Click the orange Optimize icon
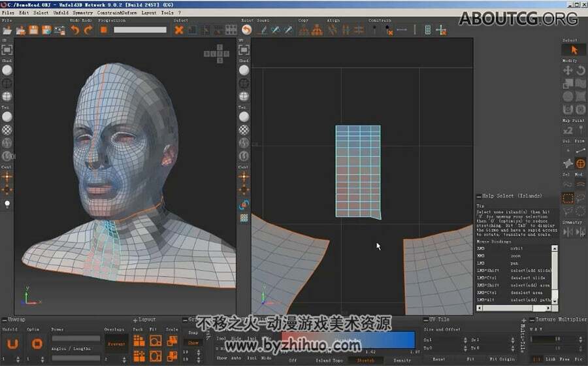This screenshot has height=366, width=588. click(37, 344)
